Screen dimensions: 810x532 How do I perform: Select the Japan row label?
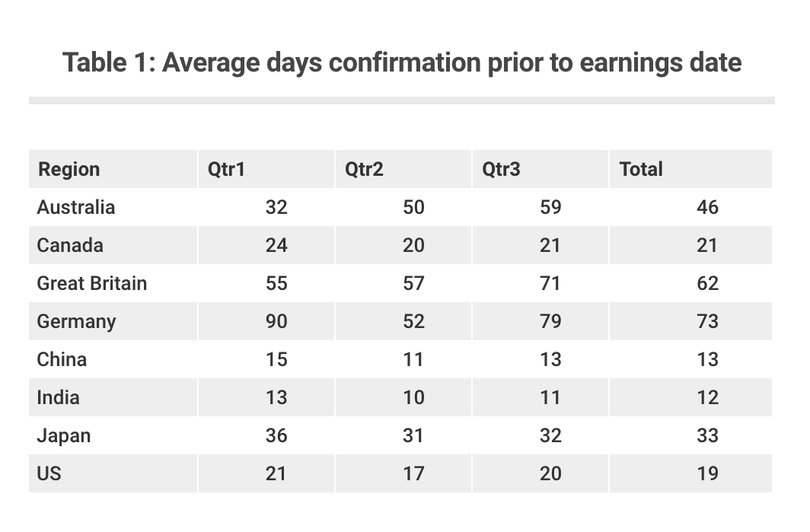(x=63, y=436)
